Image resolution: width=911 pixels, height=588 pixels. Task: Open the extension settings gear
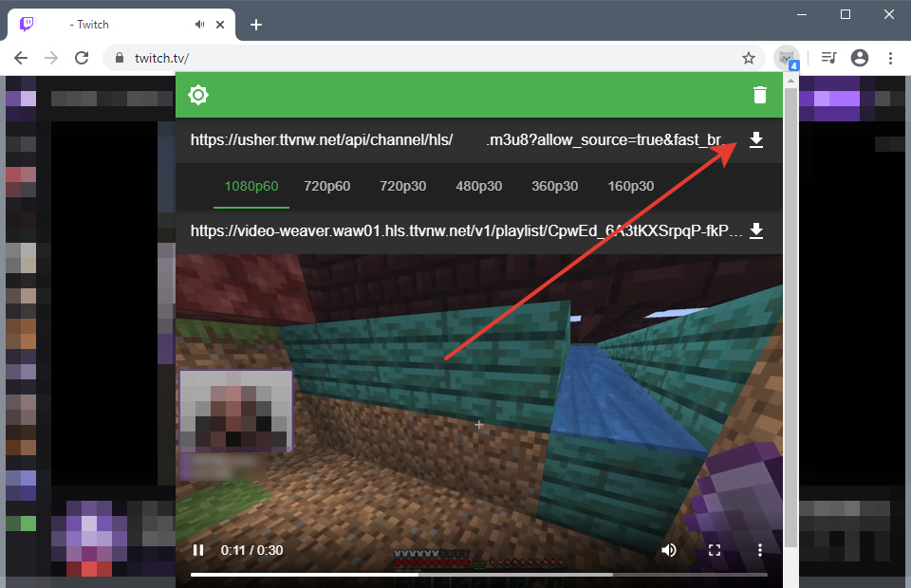198,95
